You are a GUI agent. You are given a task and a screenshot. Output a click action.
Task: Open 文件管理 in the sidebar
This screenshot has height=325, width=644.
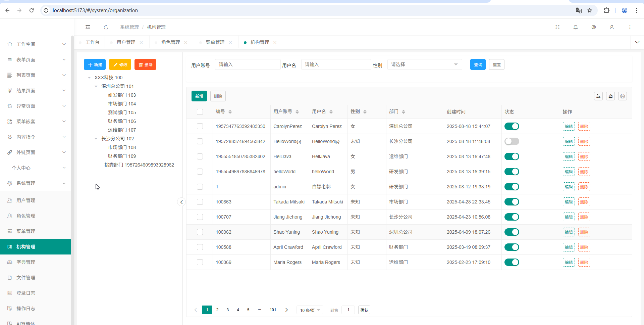pyautogui.click(x=36, y=278)
